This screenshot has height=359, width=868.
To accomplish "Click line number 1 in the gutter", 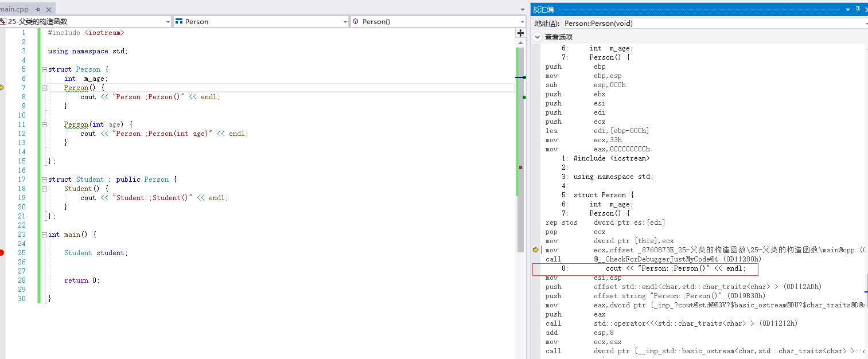I will [x=24, y=33].
